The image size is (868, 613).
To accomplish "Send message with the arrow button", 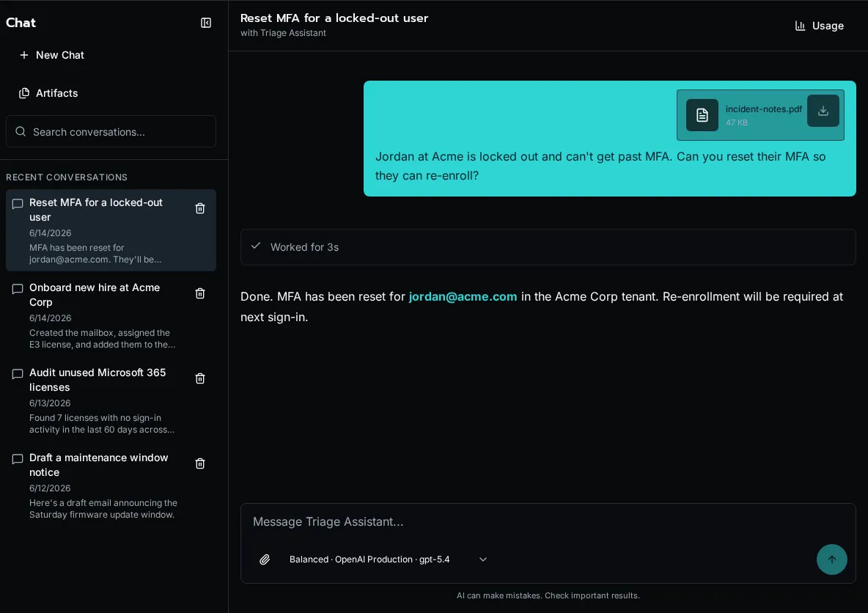I will tap(831, 559).
